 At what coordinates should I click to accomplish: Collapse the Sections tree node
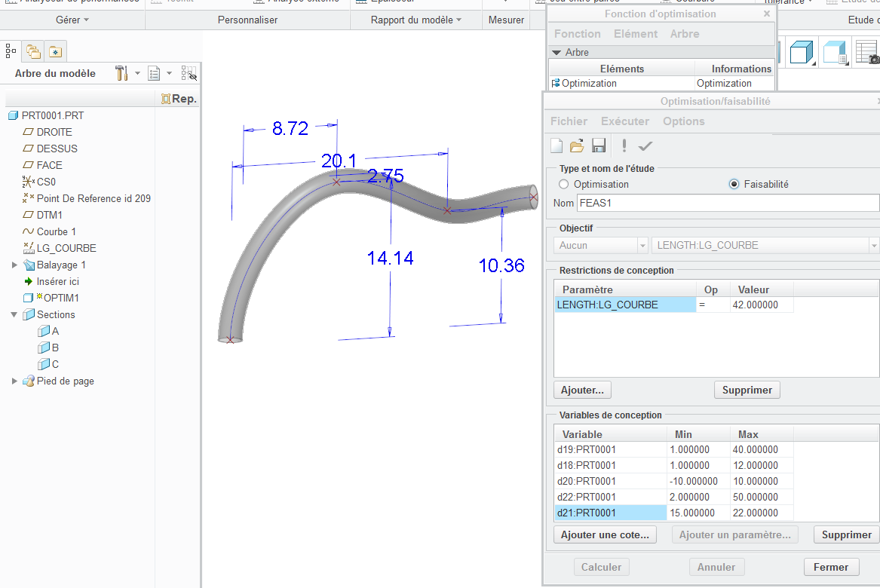14,314
